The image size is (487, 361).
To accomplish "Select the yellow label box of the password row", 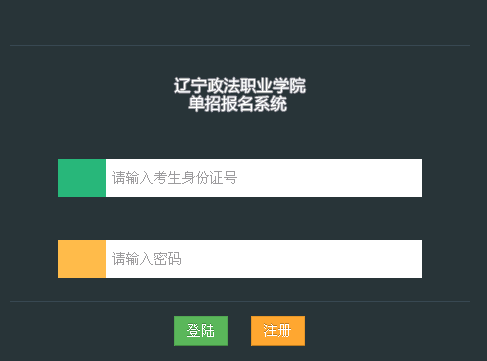I will [82, 259].
